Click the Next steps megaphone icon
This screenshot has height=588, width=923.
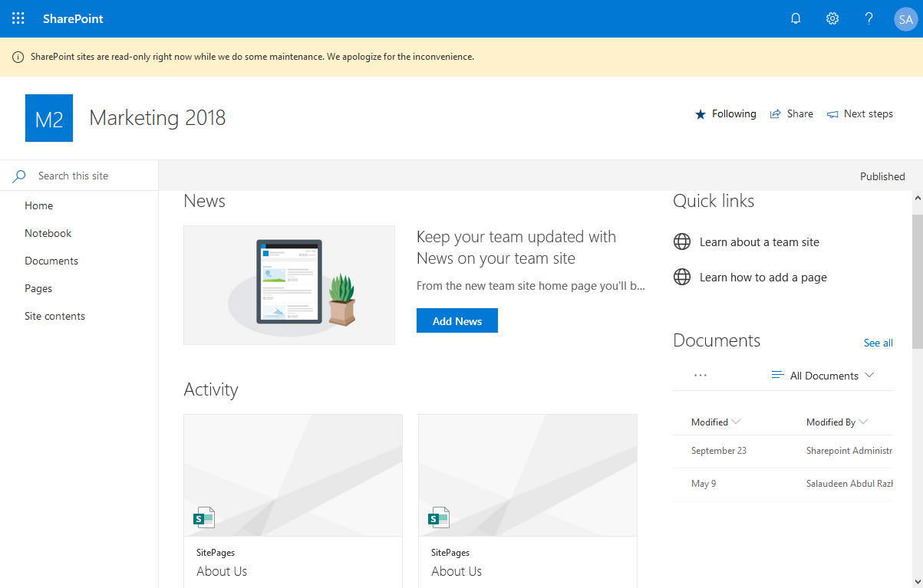[832, 114]
